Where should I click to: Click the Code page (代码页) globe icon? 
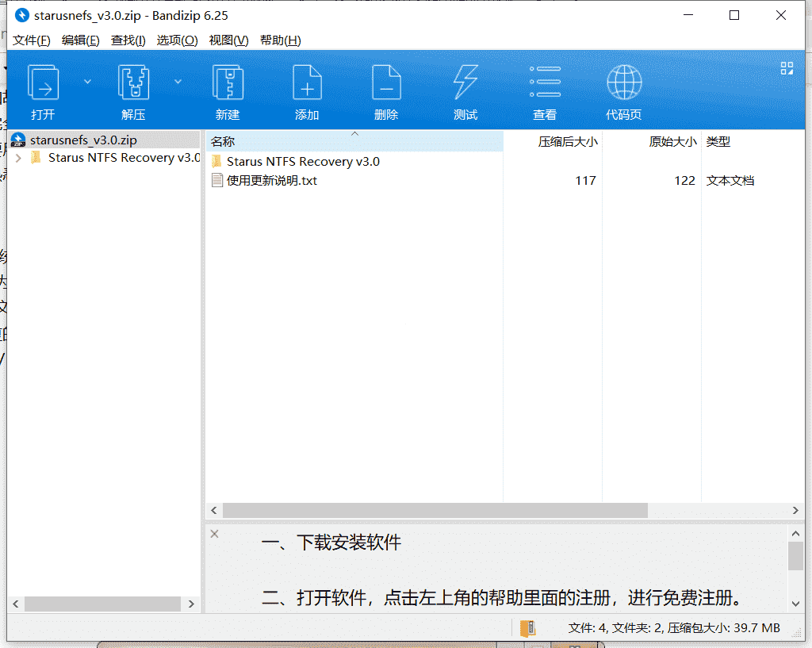click(x=624, y=82)
